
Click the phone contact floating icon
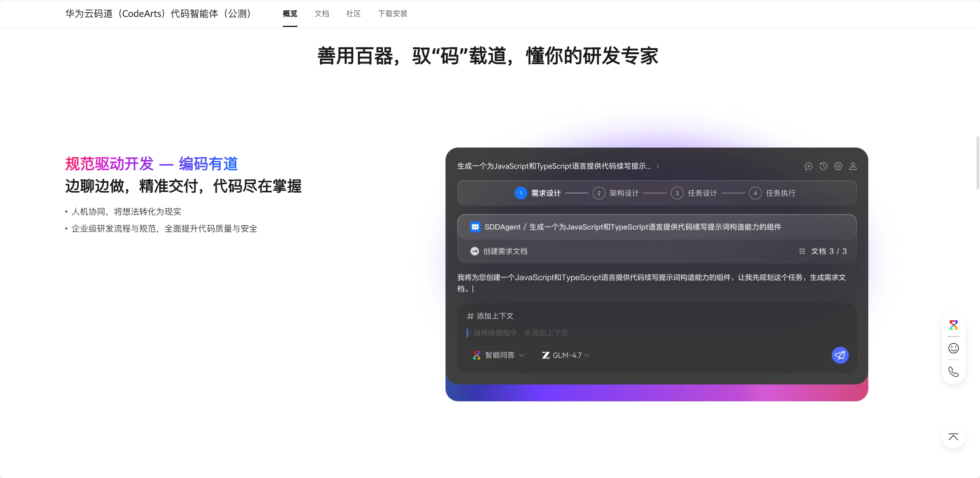click(x=953, y=371)
